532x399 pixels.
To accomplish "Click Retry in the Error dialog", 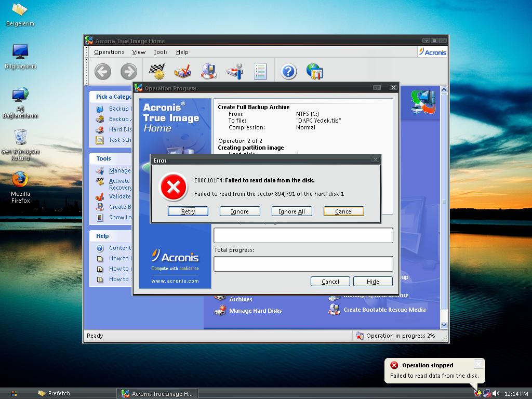I will [x=188, y=211].
